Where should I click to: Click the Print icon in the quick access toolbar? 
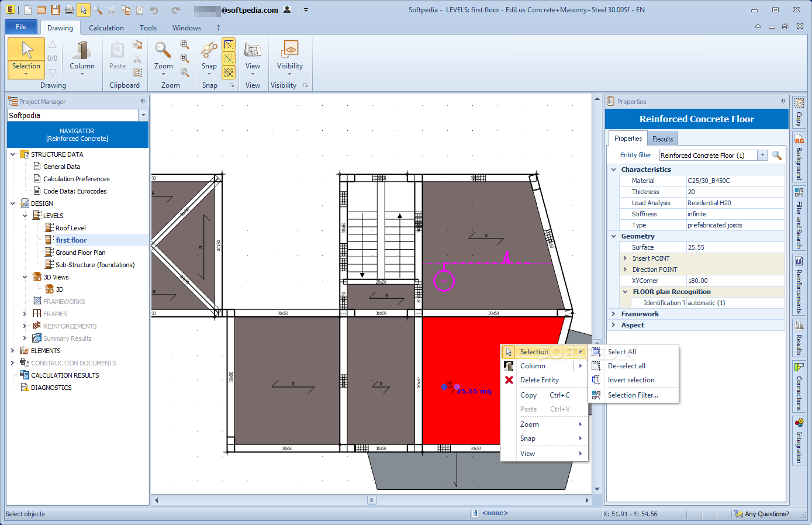tap(70, 10)
